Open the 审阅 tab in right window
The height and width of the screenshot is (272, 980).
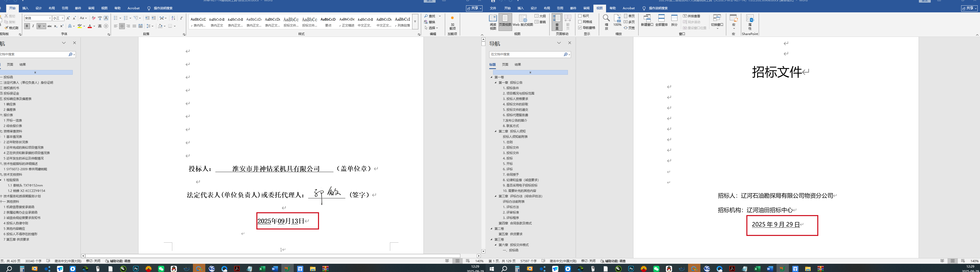586,8
